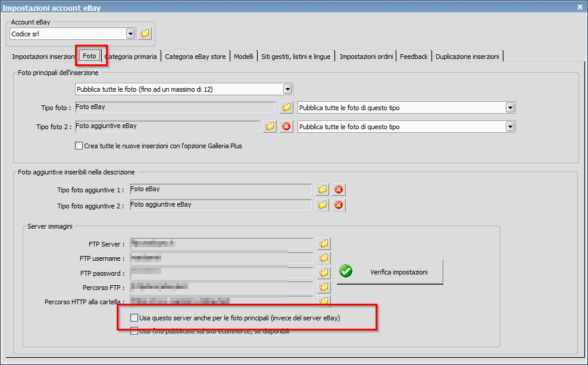Check Usa questo server anche per foto principali
588x365 pixels.
coord(134,318)
